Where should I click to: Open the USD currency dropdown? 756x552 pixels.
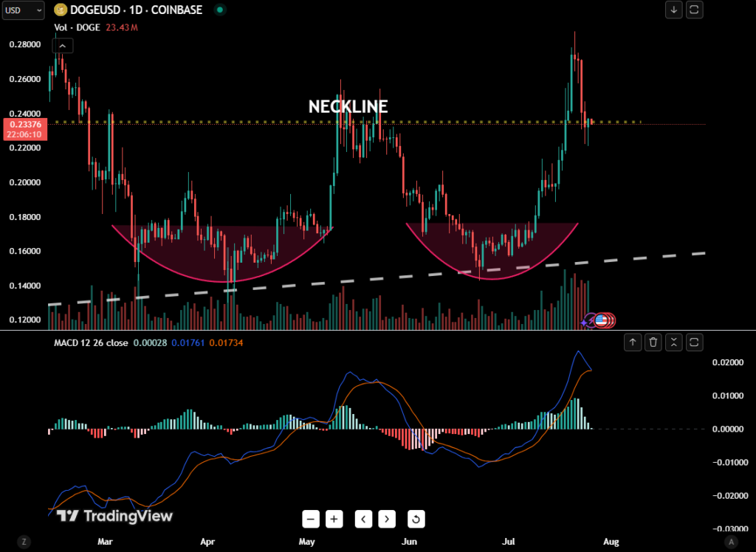click(22, 10)
